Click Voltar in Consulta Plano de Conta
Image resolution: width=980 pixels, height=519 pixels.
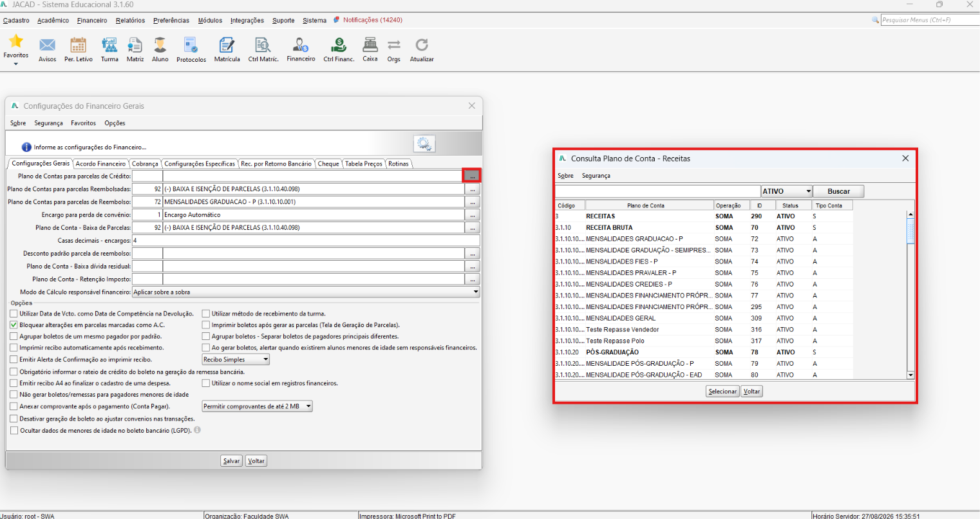pyautogui.click(x=752, y=392)
